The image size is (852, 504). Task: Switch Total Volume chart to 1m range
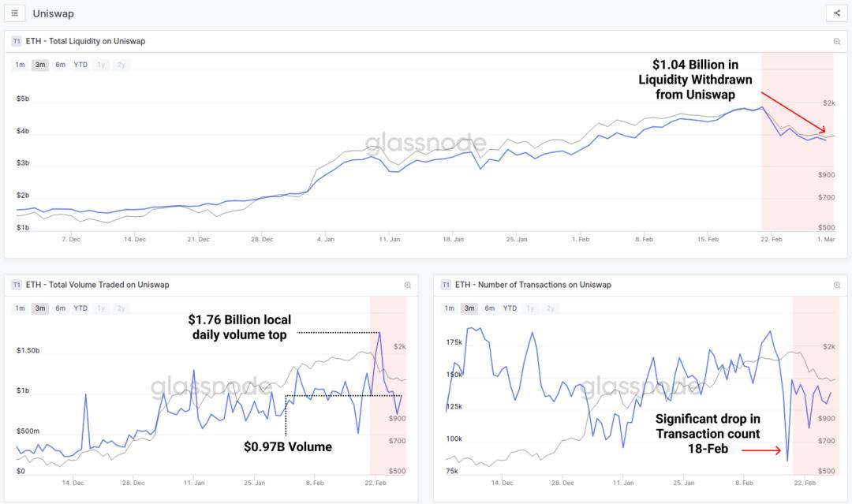21,308
